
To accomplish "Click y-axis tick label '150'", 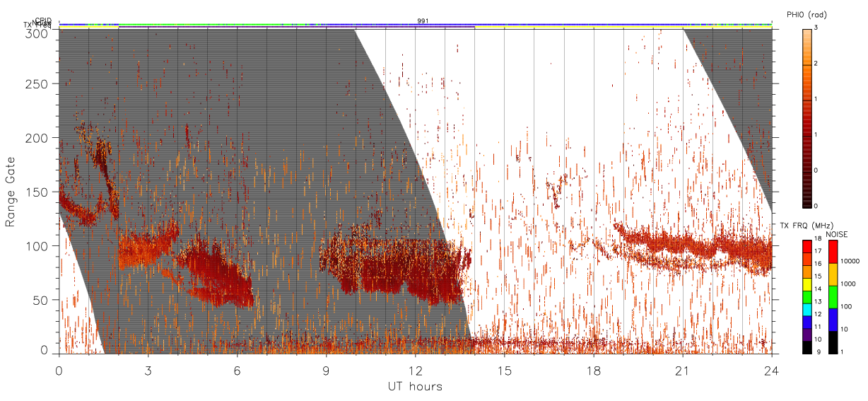I will pos(38,192).
